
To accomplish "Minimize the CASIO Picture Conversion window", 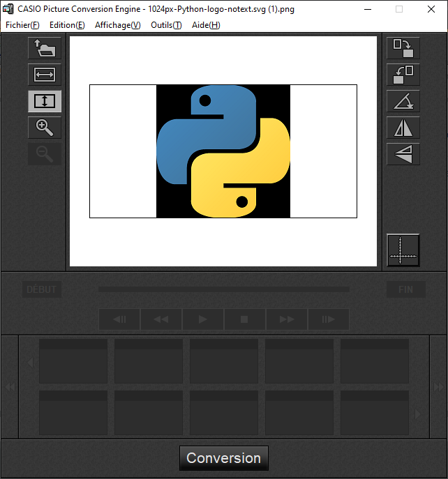I will coord(368,9).
